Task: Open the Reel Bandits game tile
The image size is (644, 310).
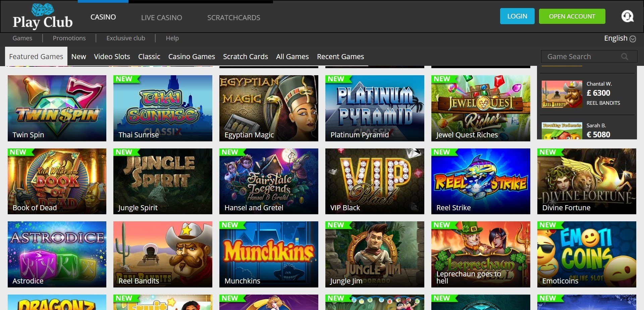Action: click(x=163, y=254)
